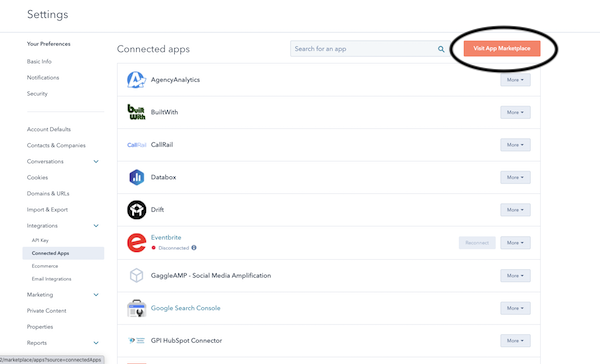Open the More dropdown for Google Search Console
The image size is (600, 364).
pos(515,308)
